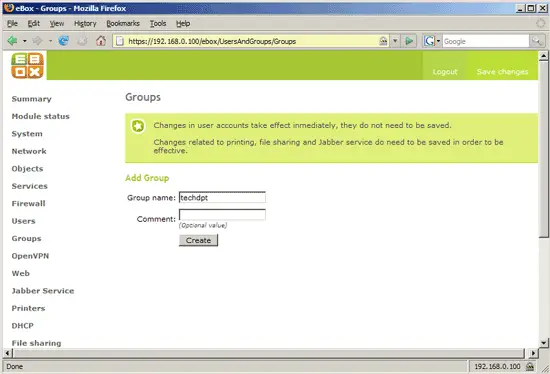550x374 pixels.
Task: Open OpenVPN in sidebar
Action: (30, 256)
